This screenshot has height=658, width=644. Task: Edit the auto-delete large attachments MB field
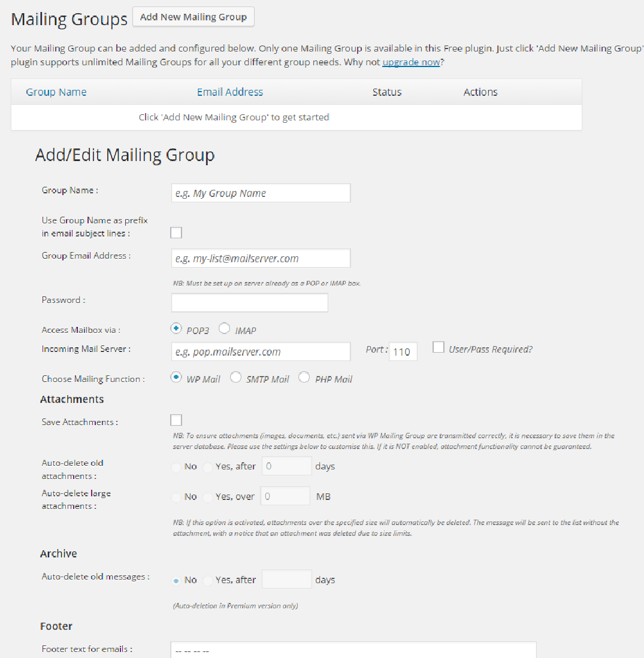(285, 496)
